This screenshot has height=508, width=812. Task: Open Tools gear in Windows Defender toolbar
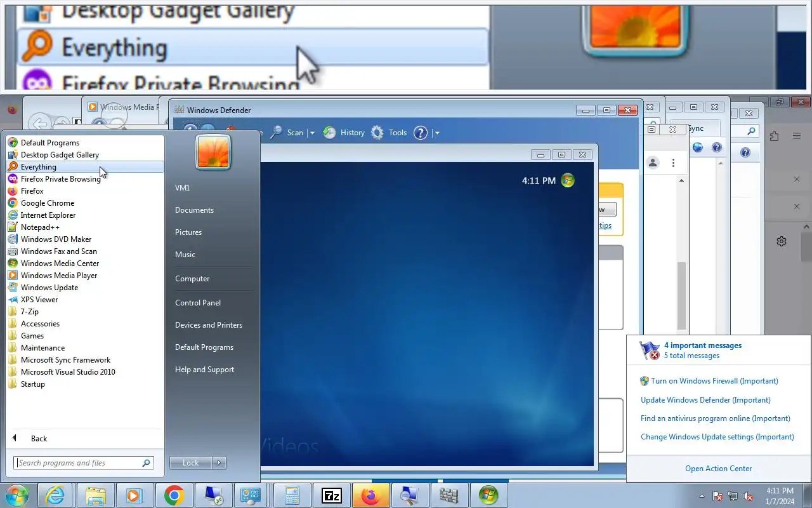pos(389,133)
